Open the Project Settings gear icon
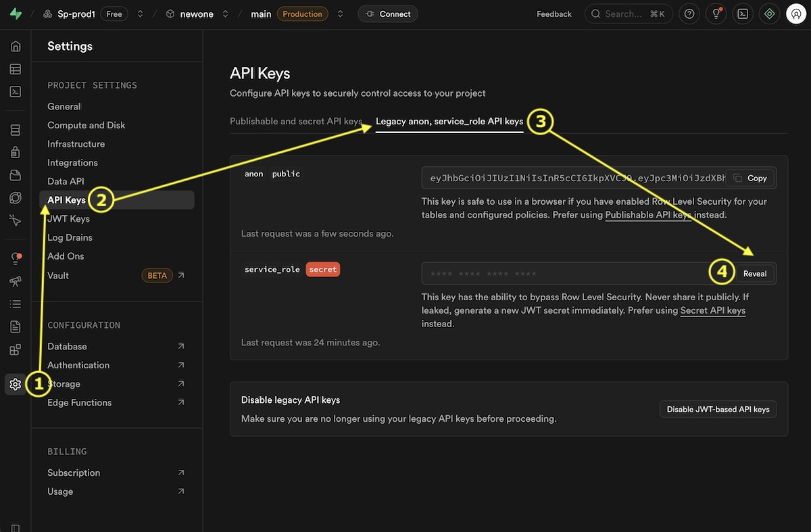The image size is (811, 532). [16, 384]
